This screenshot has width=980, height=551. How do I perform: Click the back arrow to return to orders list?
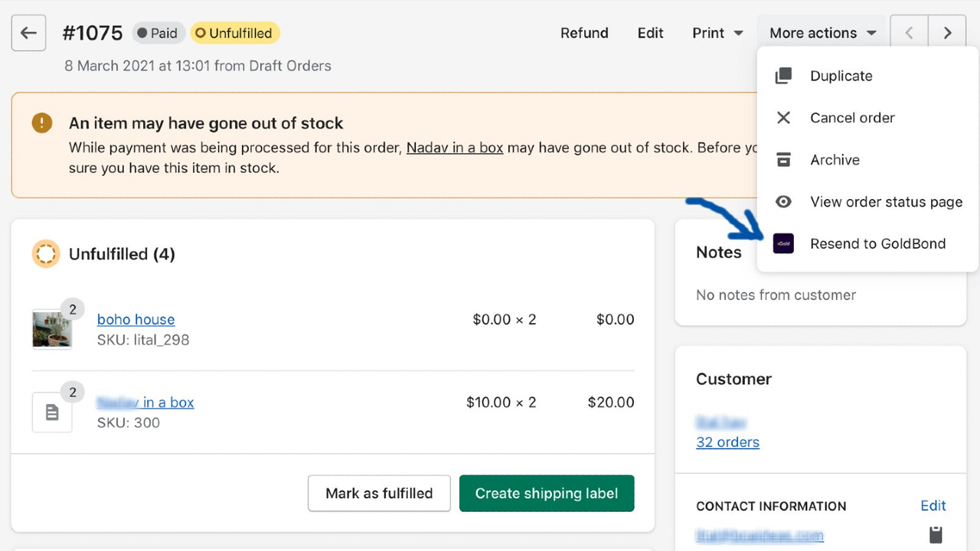pyautogui.click(x=28, y=32)
